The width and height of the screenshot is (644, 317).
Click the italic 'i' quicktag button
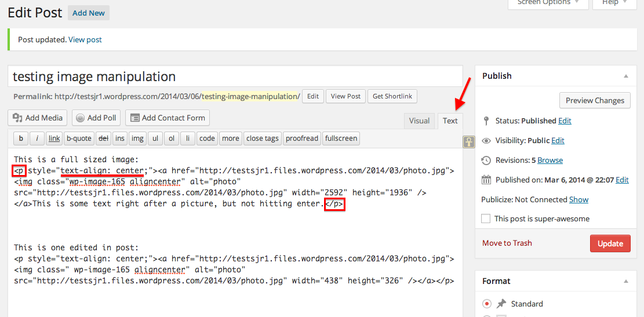pyautogui.click(x=37, y=139)
